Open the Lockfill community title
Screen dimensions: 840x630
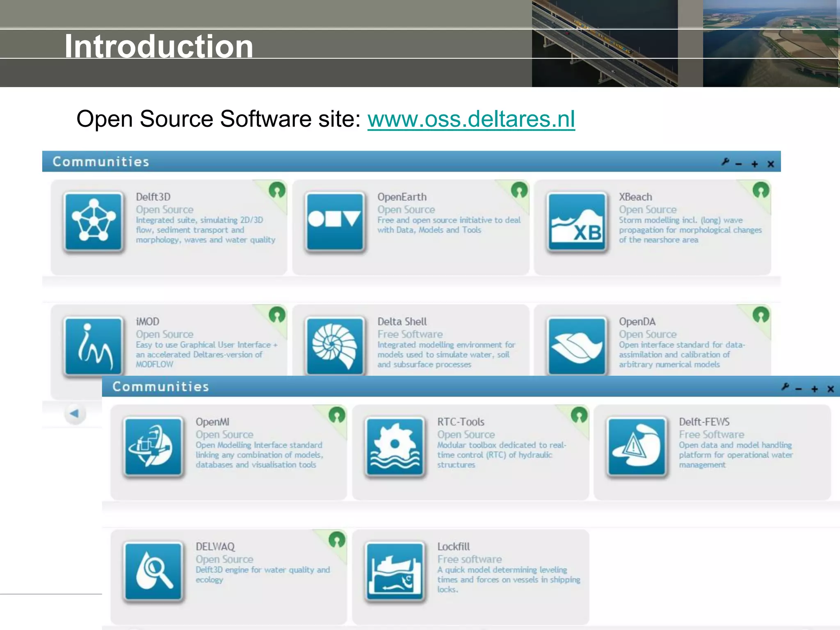pyautogui.click(x=454, y=546)
